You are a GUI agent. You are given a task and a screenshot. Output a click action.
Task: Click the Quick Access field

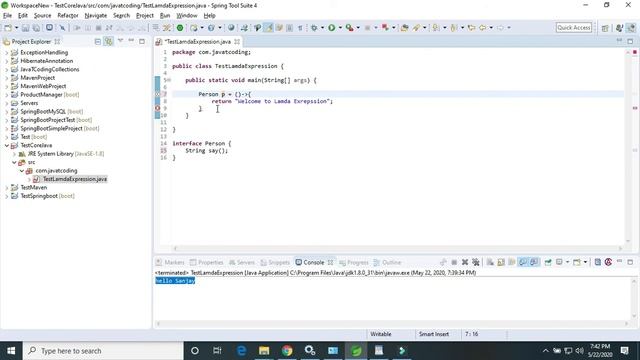(x=574, y=28)
